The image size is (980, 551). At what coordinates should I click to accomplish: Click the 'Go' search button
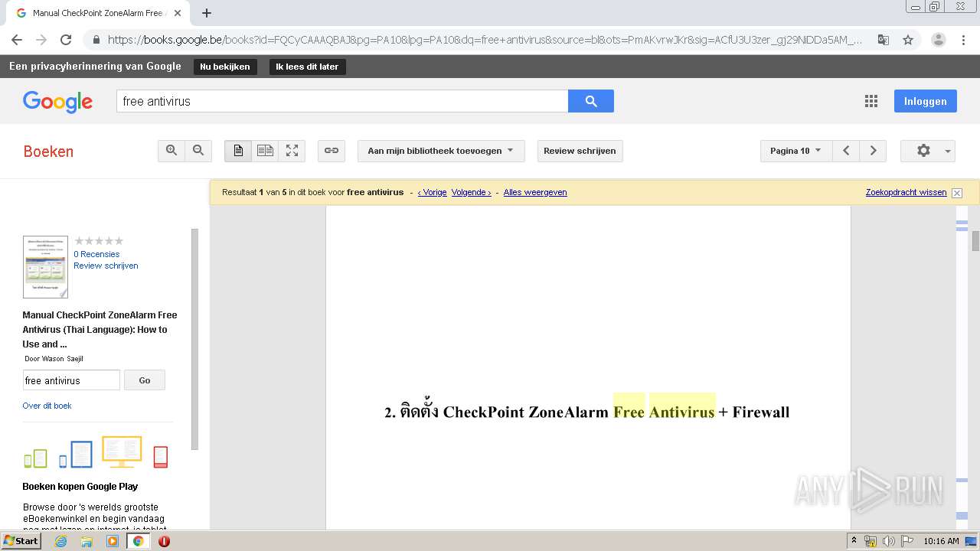[x=145, y=380]
